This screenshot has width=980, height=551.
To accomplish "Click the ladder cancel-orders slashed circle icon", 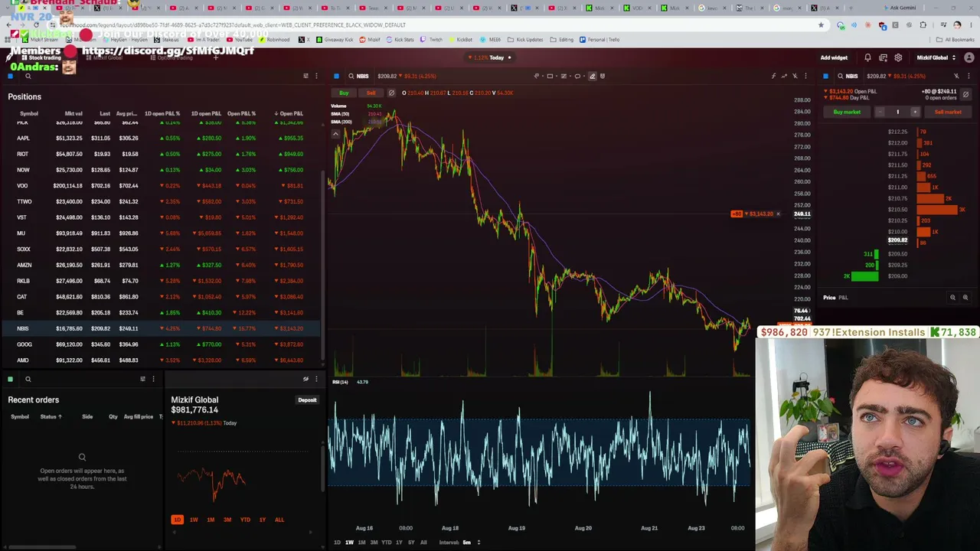I will 965,94.
